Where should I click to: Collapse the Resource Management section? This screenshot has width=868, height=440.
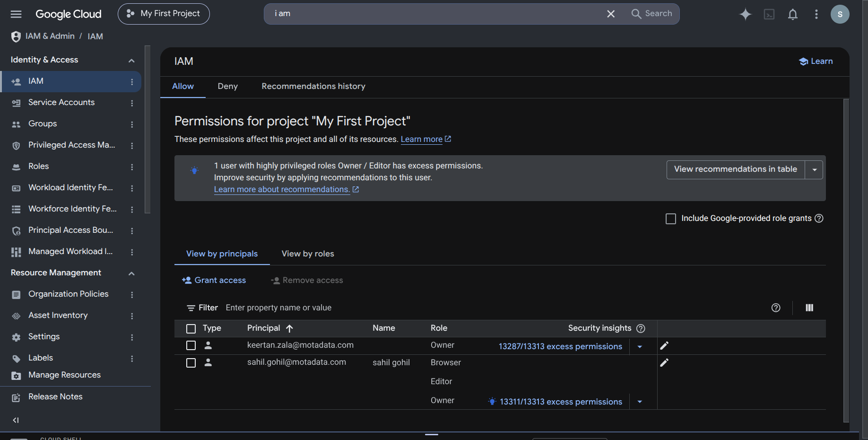(x=131, y=273)
